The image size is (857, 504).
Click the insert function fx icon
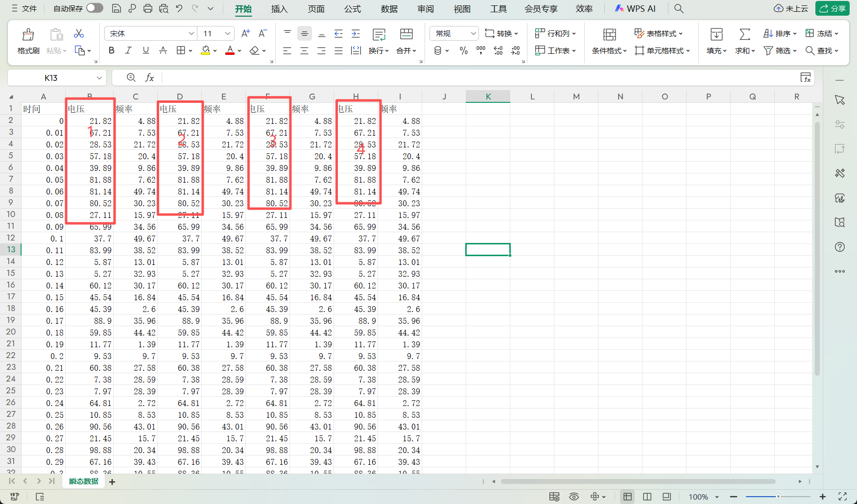149,77
